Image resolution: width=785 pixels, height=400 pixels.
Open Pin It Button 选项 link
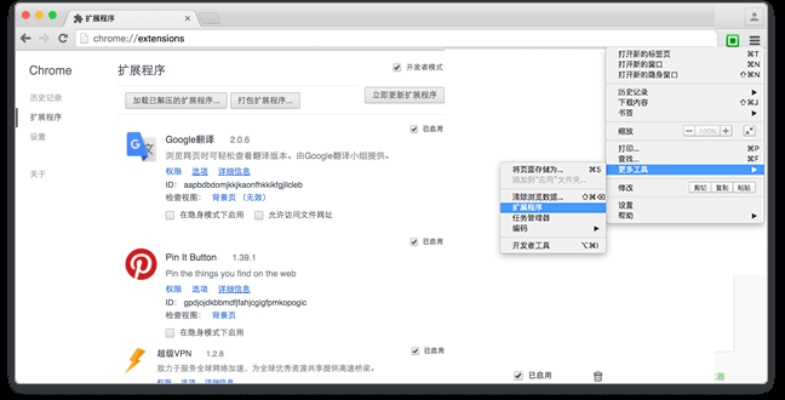[200, 289]
